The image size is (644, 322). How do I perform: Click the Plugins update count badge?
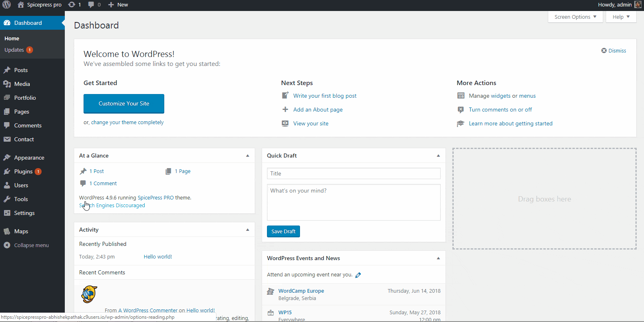(x=38, y=171)
